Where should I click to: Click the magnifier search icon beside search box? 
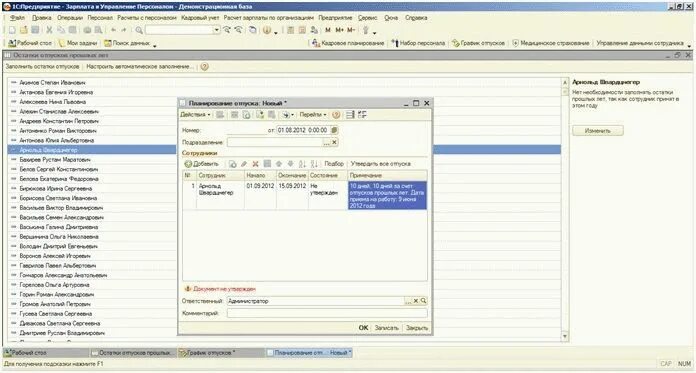pyautogui.click(x=139, y=30)
